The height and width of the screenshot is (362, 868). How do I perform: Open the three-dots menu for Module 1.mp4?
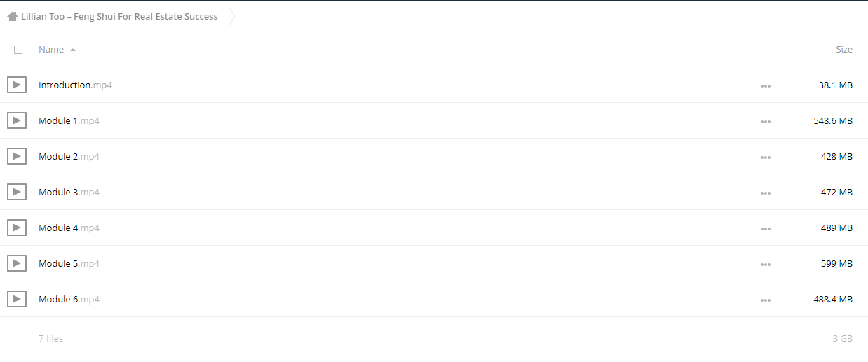point(766,122)
